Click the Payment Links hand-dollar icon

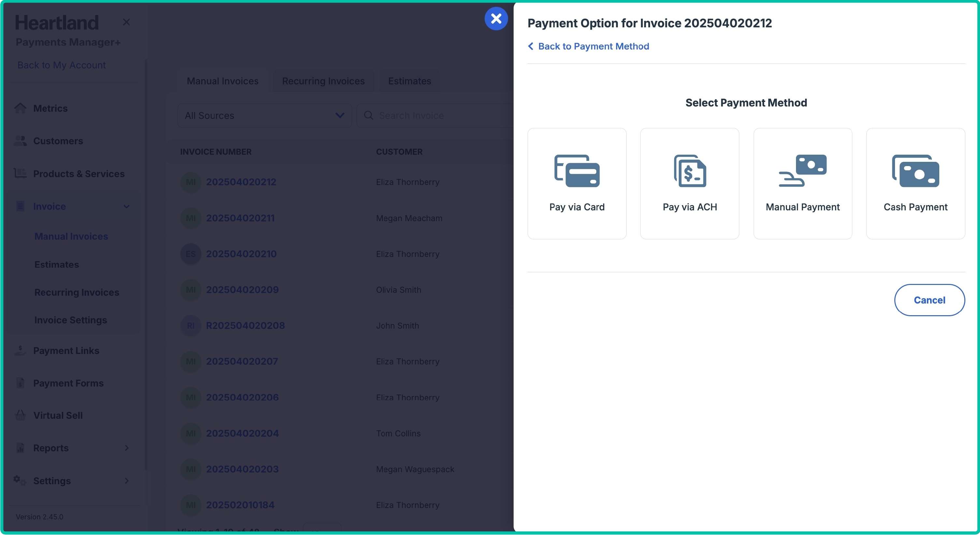click(x=20, y=351)
